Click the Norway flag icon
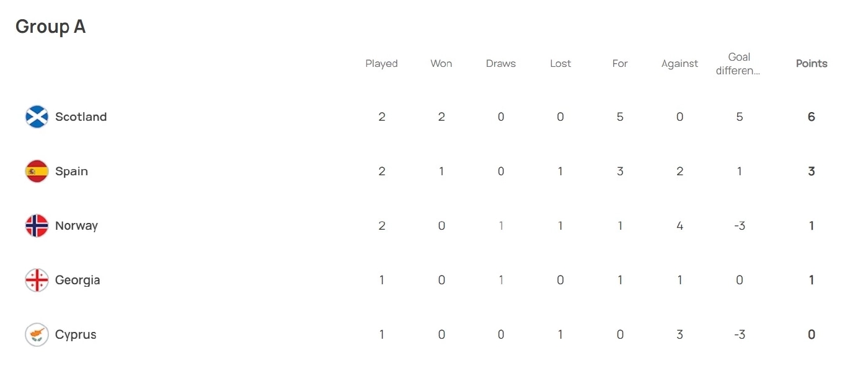 pyautogui.click(x=37, y=226)
